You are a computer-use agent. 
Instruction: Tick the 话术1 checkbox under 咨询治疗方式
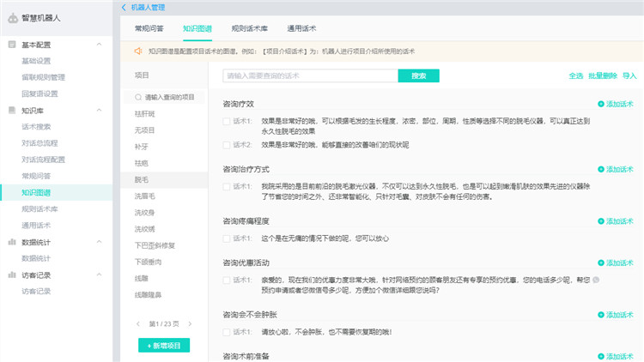coord(226,186)
